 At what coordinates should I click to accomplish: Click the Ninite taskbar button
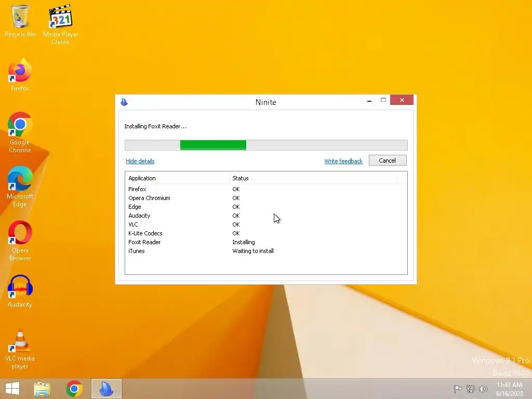pyautogui.click(x=106, y=389)
